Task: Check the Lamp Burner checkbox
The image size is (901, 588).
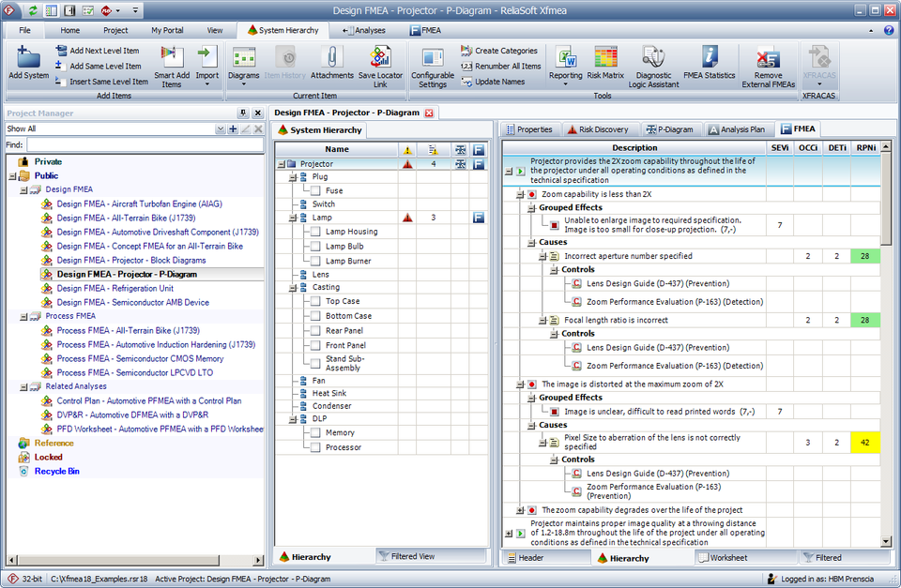Action: point(315,261)
